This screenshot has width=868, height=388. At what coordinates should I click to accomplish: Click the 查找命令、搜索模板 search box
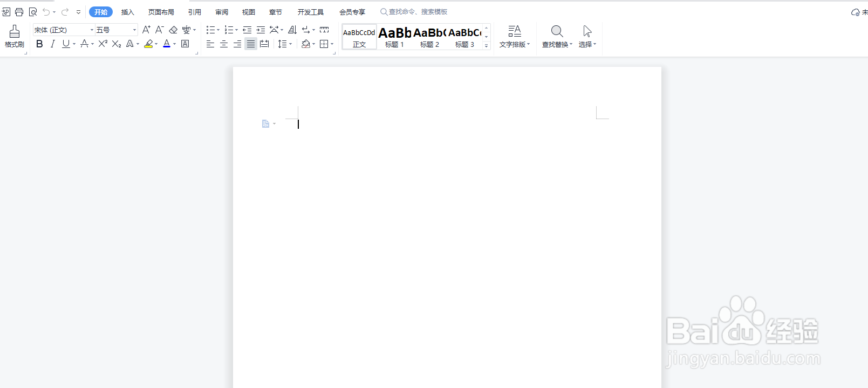pyautogui.click(x=414, y=12)
